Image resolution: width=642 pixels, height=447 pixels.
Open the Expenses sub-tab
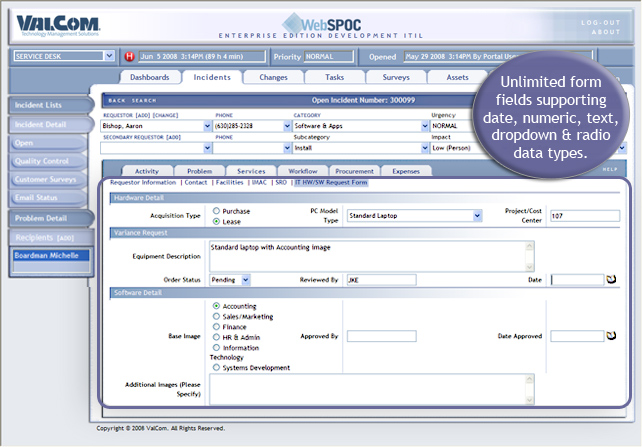tap(406, 171)
